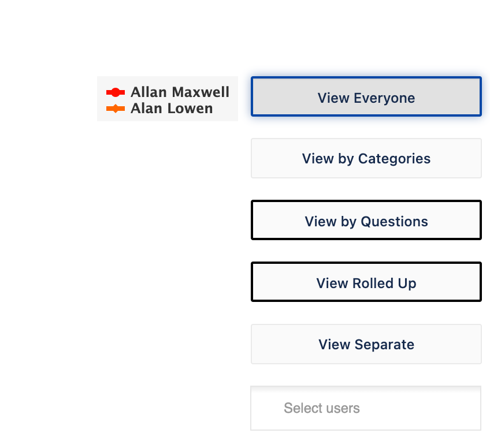Select Alan Lowen's series indicator in the legend

pyautogui.click(x=114, y=107)
